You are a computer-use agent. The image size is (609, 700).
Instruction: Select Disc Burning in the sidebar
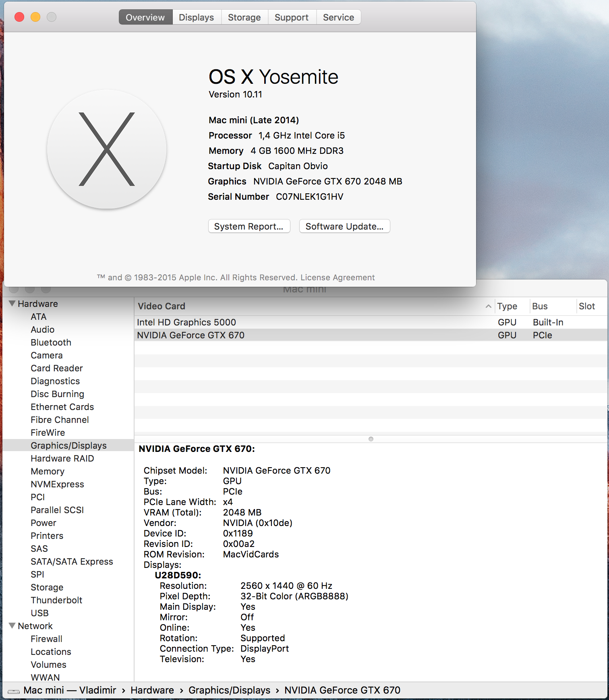click(x=58, y=394)
